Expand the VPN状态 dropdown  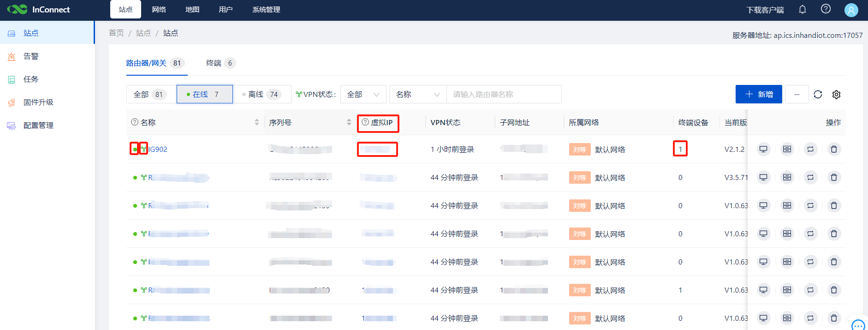point(363,94)
